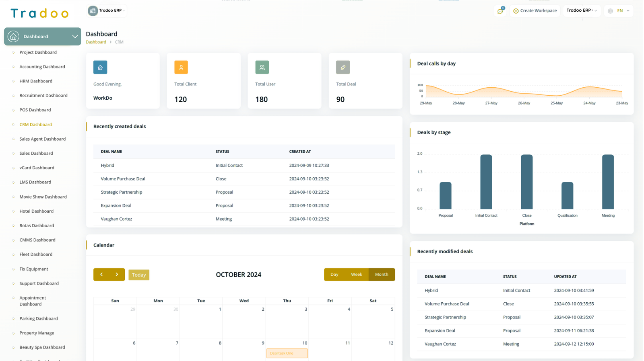Image resolution: width=644 pixels, height=361 pixels.
Task: Open the Sales Agent Dashboard menu item
Action: pos(42,139)
